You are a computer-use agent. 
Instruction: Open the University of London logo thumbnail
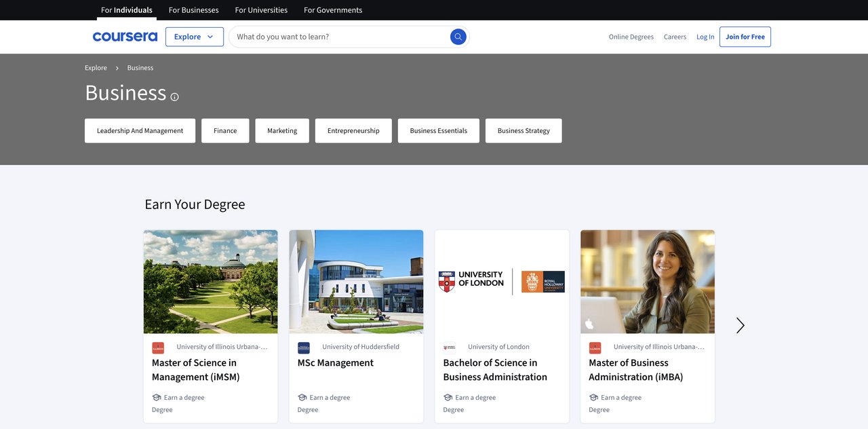pos(502,282)
